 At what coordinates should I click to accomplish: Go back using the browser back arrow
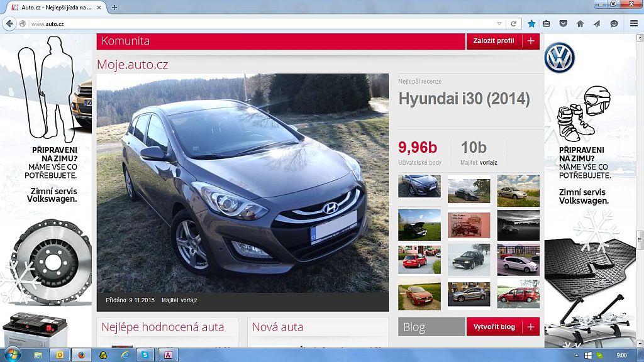(9, 24)
